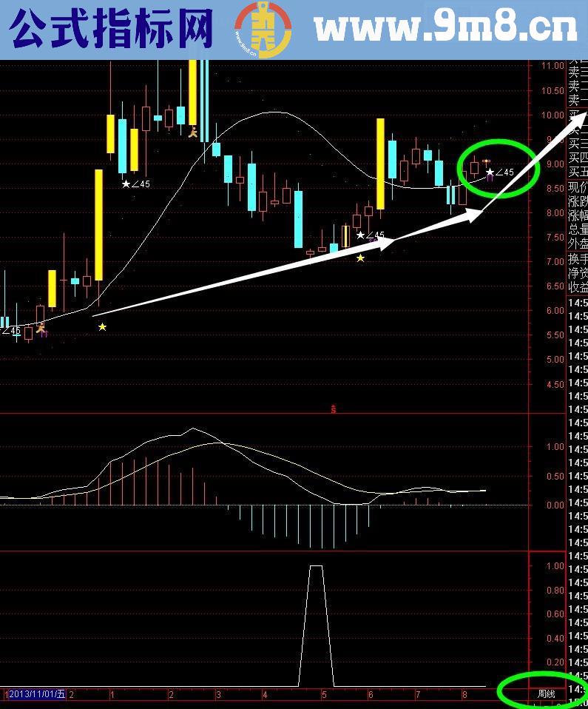Click the yellow star below the pullback low
This screenshot has height=709, width=588.
[x=360, y=258]
